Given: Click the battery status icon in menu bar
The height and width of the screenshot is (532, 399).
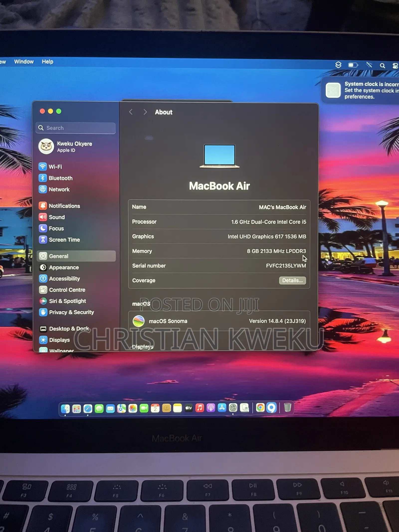Looking at the screenshot, I should click(353, 65).
